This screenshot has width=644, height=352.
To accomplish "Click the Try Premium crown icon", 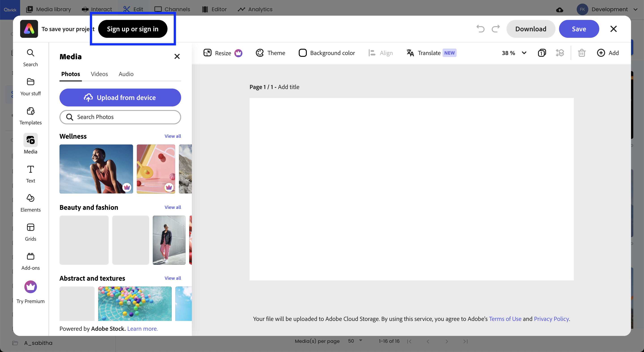I will (x=30, y=286).
